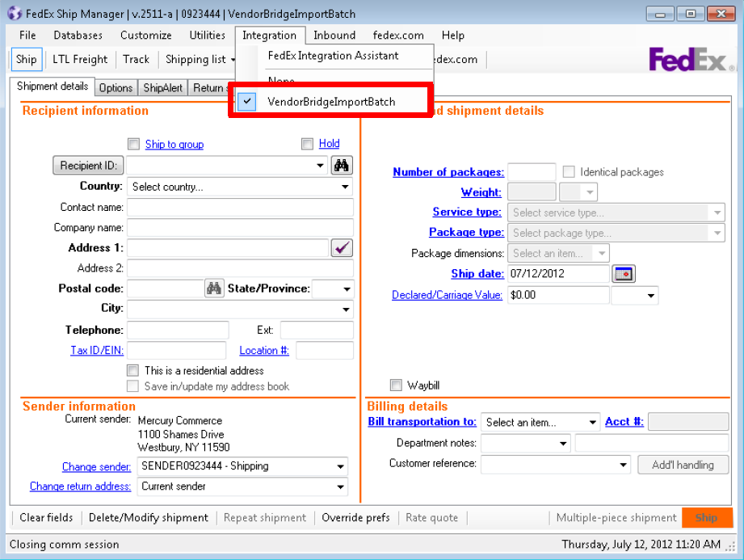
Task: Open the Department notes dropdown
Action: click(563, 444)
